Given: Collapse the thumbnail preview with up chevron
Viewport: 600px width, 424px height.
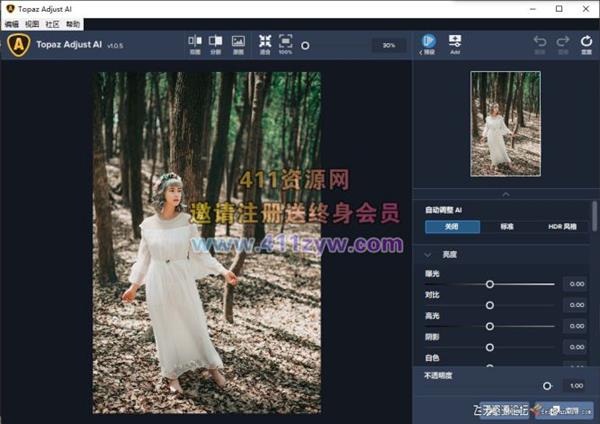Looking at the screenshot, I should (505, 193).
